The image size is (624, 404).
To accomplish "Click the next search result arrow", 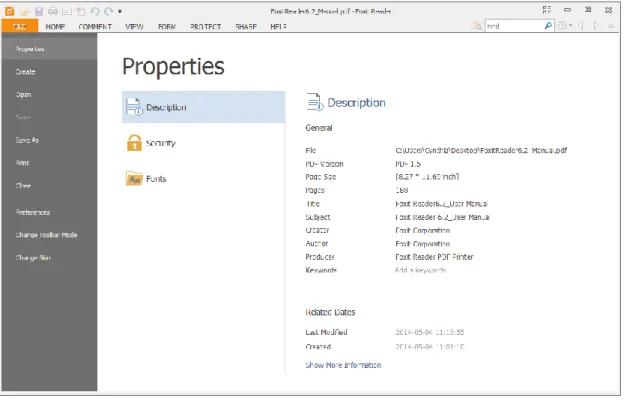I will tap(596, 26).
